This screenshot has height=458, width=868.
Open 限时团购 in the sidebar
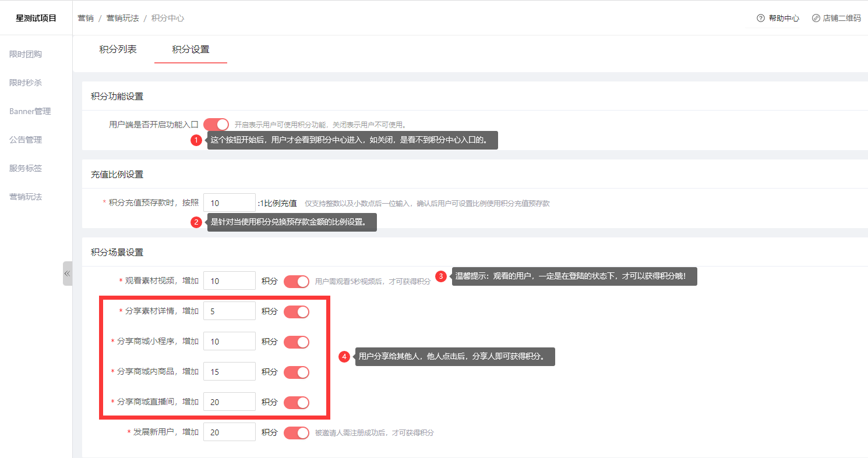point(26,54)
